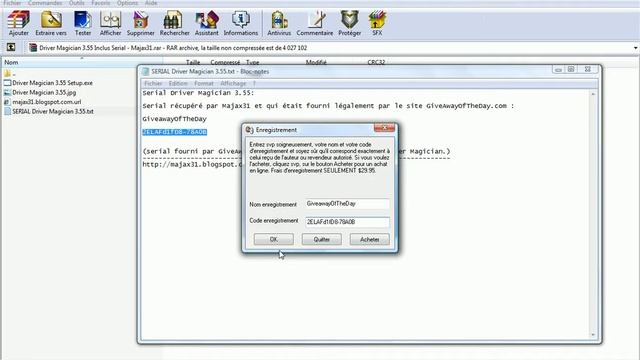Click Acheter button to purchase
The width and height of the screenshot is (640, 360).
click(x=369, y=239)
